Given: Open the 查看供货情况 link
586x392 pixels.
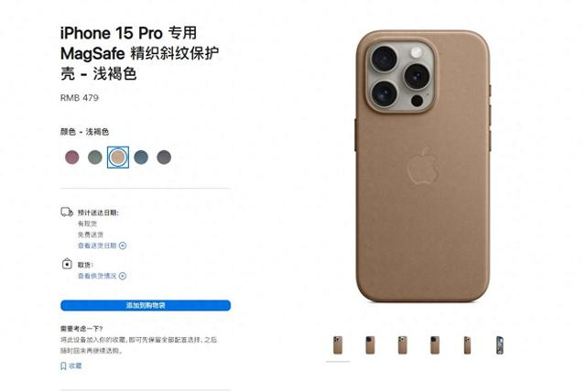Looking at the screenshot, I should [x=97, y=276].
